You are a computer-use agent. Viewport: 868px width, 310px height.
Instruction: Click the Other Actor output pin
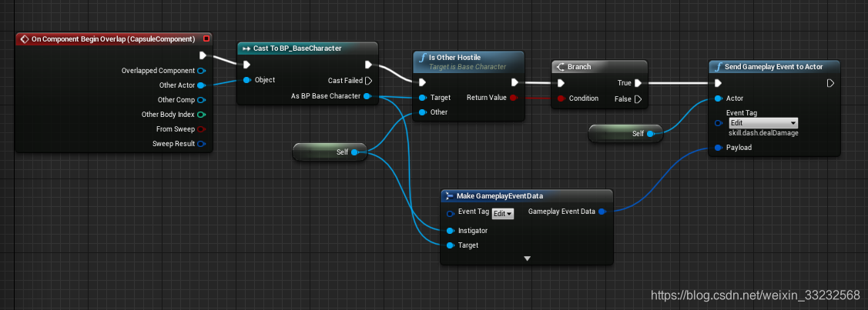pos(202,85)
